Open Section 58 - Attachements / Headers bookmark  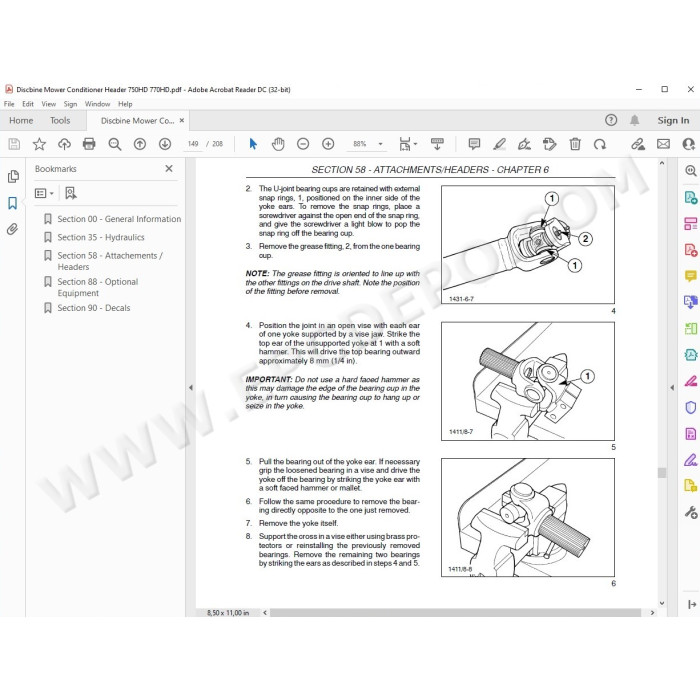[110, 261]
